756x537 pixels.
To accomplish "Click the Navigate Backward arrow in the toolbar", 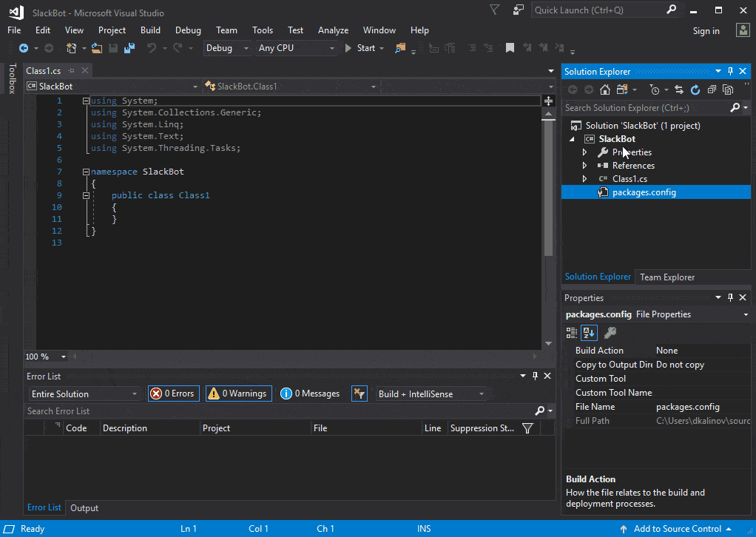I will pyautogui.click(x=23, y=48).
